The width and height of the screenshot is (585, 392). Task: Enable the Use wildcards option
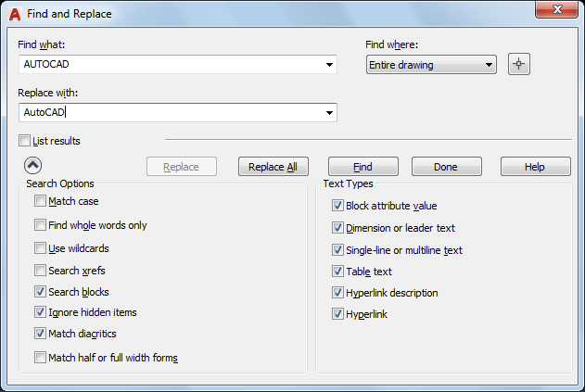pos(40,248)
